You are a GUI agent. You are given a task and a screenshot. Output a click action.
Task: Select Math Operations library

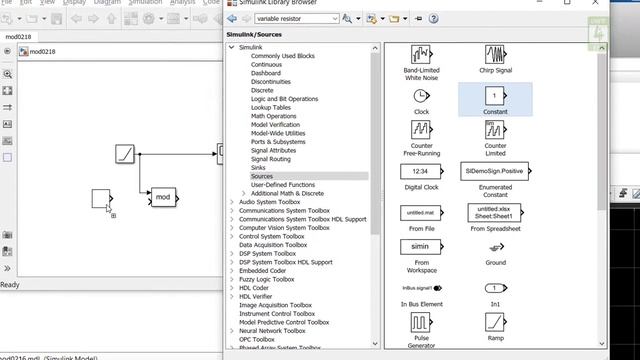tap(273, 116)
